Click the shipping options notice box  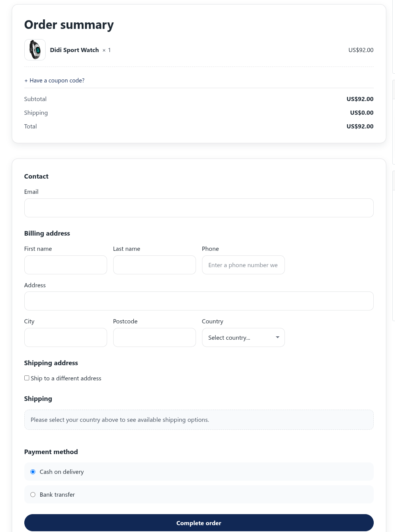199,420
